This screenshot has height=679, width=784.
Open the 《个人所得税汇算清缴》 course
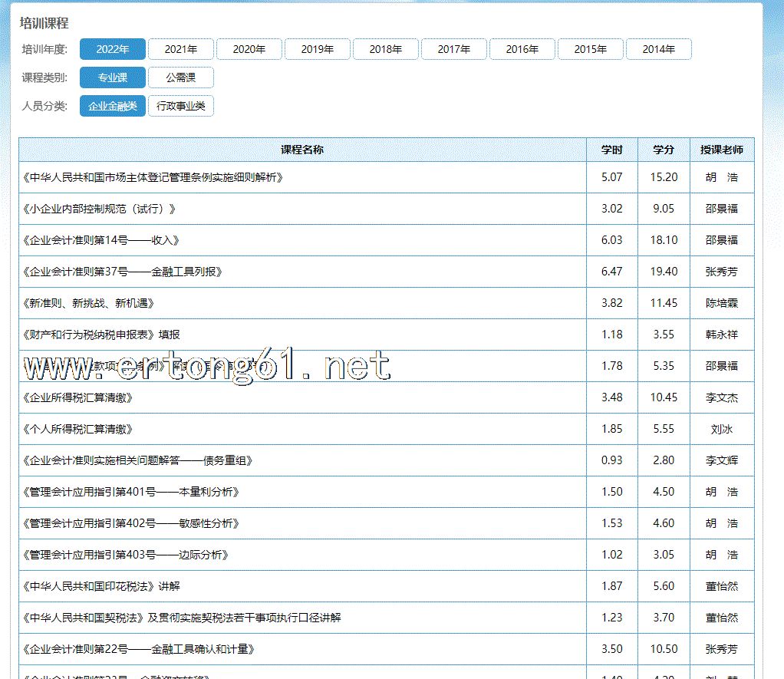[80, 429]
